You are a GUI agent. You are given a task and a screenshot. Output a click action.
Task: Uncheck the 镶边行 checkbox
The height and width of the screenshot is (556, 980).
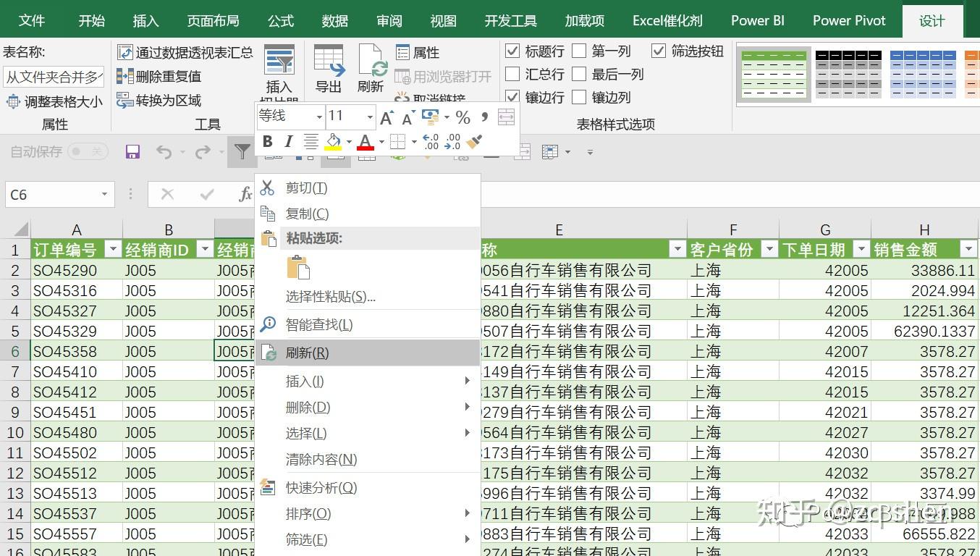pyautogui.click(x=512, y=97)
